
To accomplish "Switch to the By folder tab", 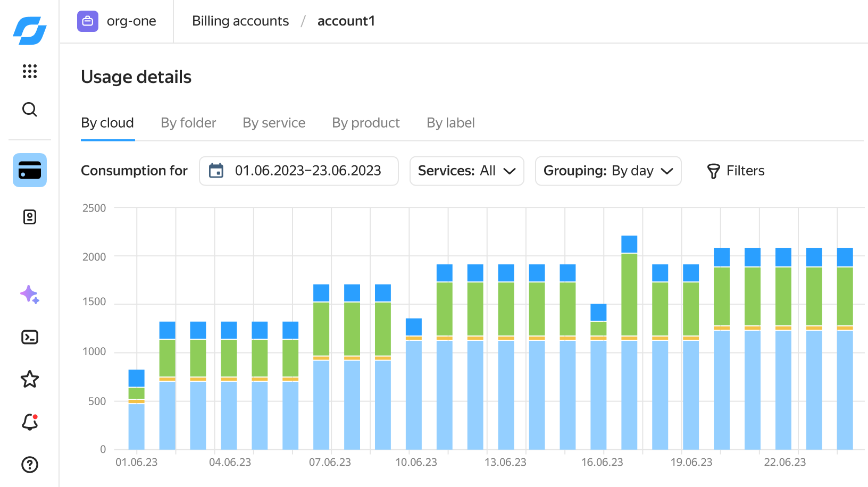I will coord(188,123).
